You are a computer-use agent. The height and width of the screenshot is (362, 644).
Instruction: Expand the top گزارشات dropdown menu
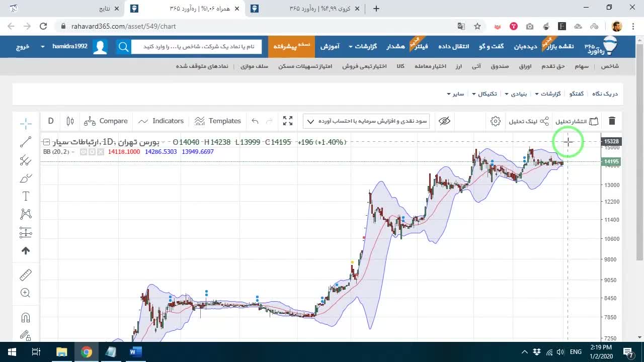(363, 46)
